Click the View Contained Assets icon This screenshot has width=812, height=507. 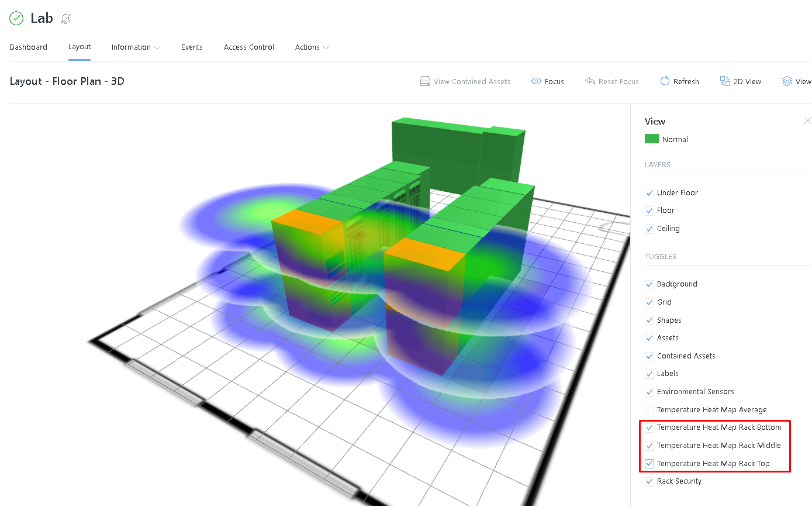(425, 81)
